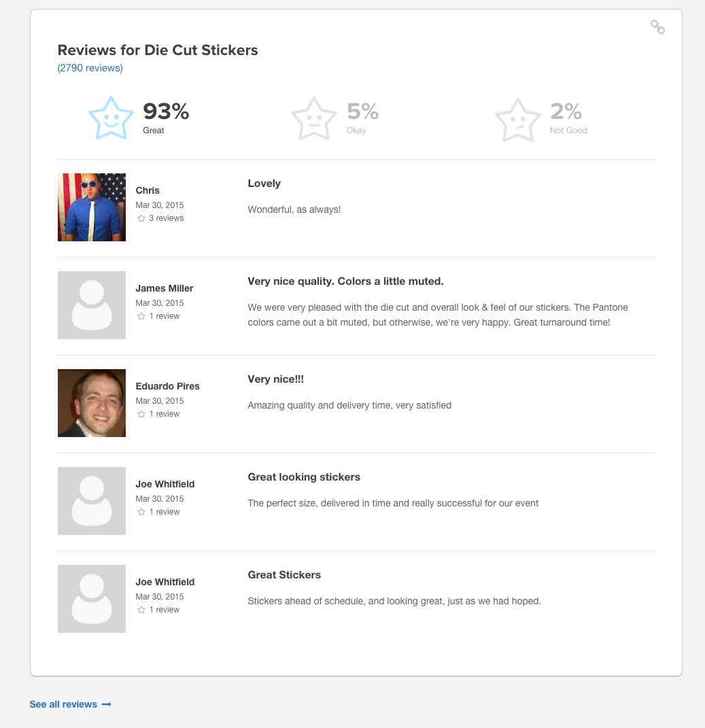Select the blue smiling star Great icon
Screen dimensions: 705x728
[111, 118]
